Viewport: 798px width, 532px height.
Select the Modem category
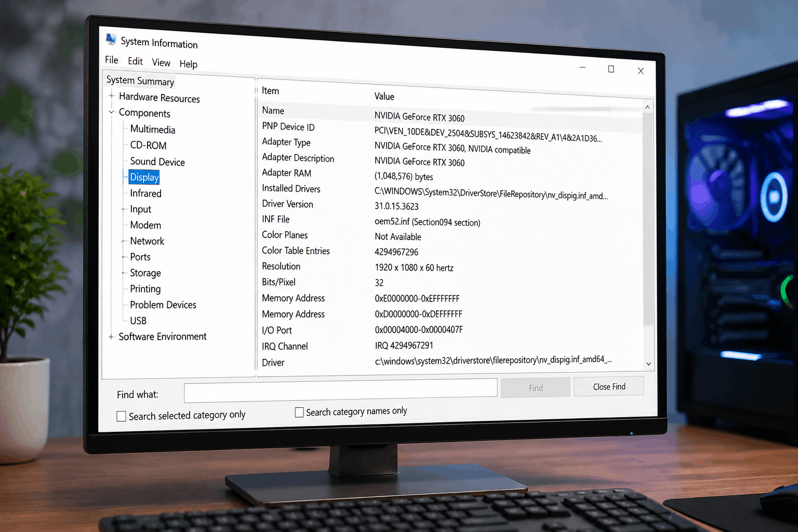(x=145, y=225)
